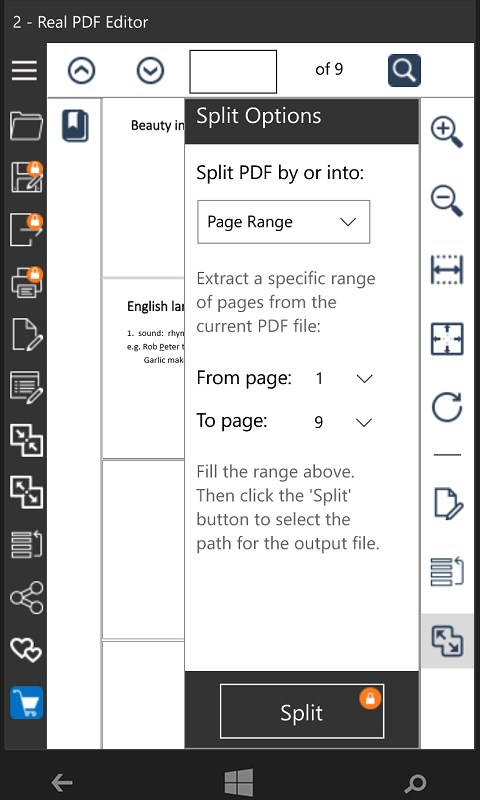Screen dimensions: 480x800
Task: Zoom in with the plus magnifier
Action: point(447,132)
